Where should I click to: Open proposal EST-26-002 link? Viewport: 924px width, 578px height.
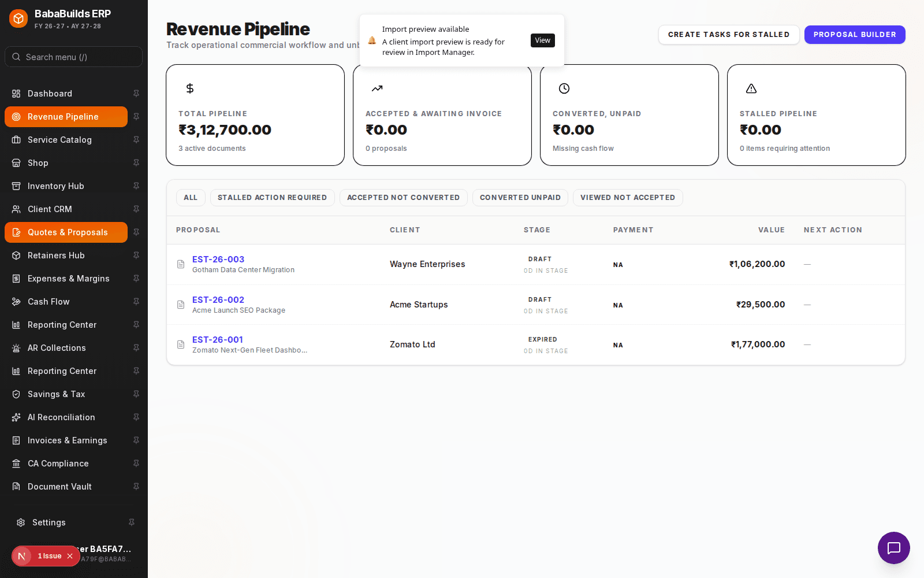pos(218,300)
